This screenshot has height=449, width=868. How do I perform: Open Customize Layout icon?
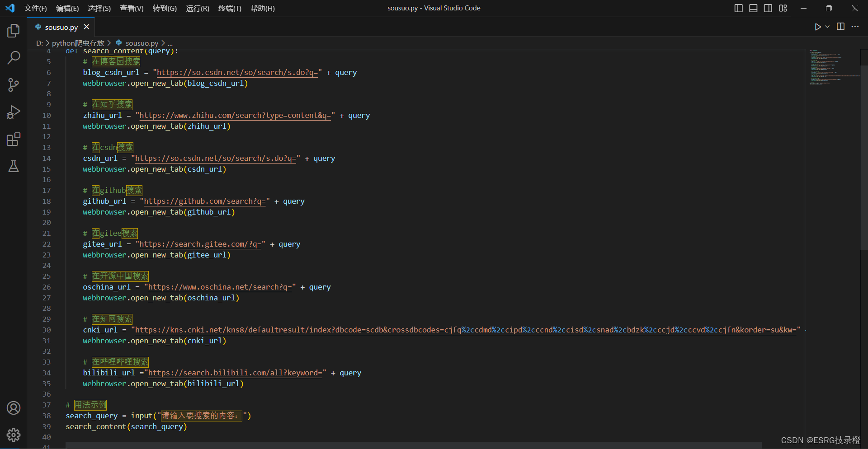tap(783, 8)
